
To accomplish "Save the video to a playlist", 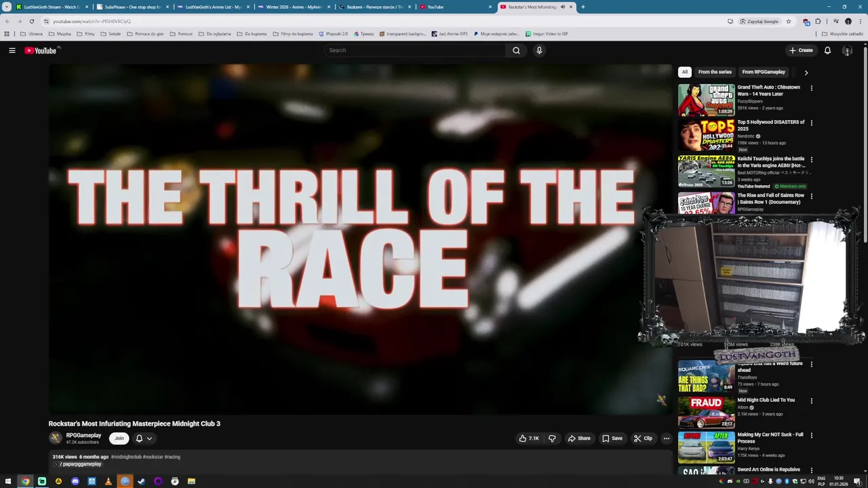I will pyautogui.click(x=612, y=439).
